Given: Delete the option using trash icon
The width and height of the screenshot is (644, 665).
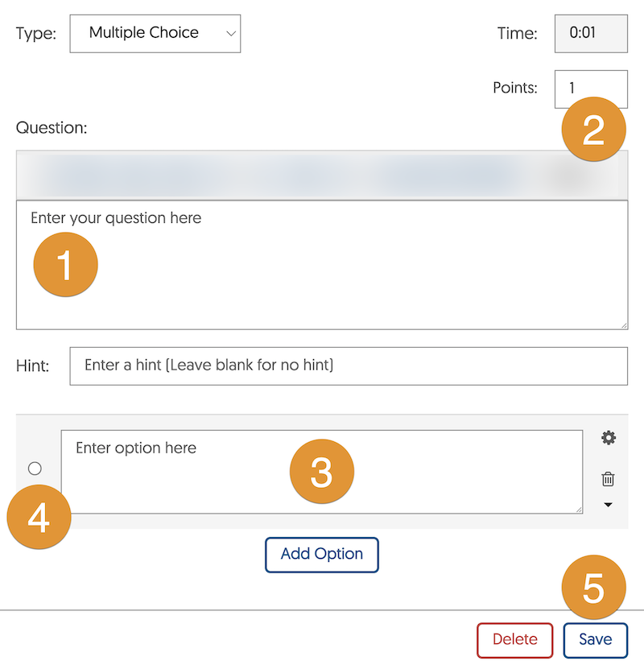Looking at the screenshot, I should click(x=609, y=479).
